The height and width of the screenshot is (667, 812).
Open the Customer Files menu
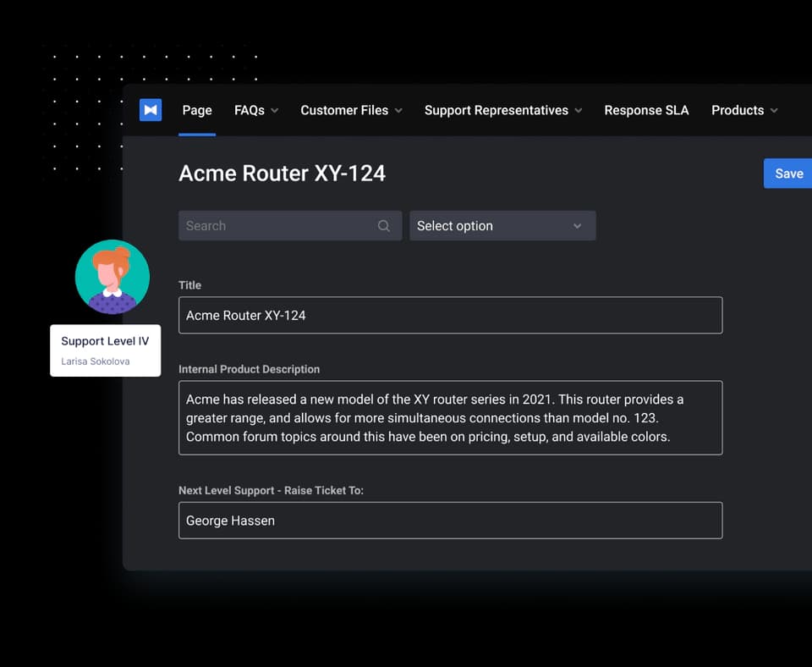click(x=351, y=110)
